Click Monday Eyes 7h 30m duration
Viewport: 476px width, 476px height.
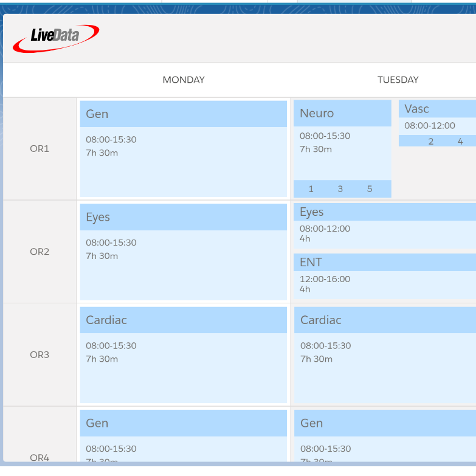click(102, 256)
